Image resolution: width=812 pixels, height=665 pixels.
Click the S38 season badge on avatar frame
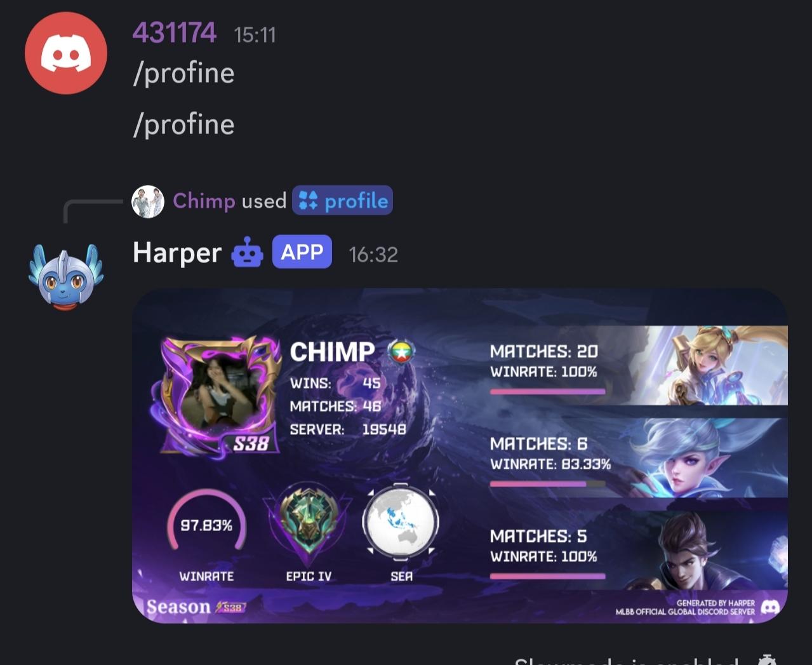click(x=251, y=443)
